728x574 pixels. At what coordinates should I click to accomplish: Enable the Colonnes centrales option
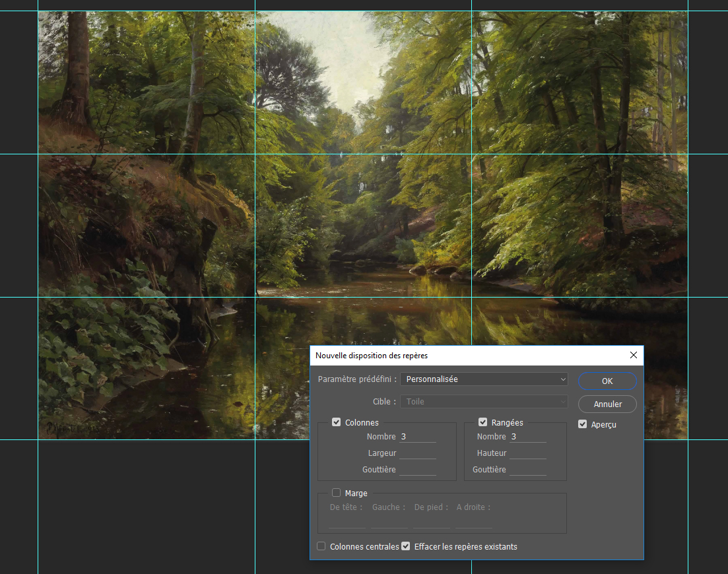click(321, 546)
